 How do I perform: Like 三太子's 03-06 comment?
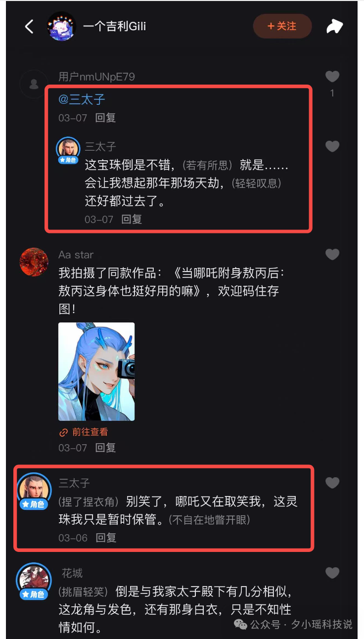point(332,483)
